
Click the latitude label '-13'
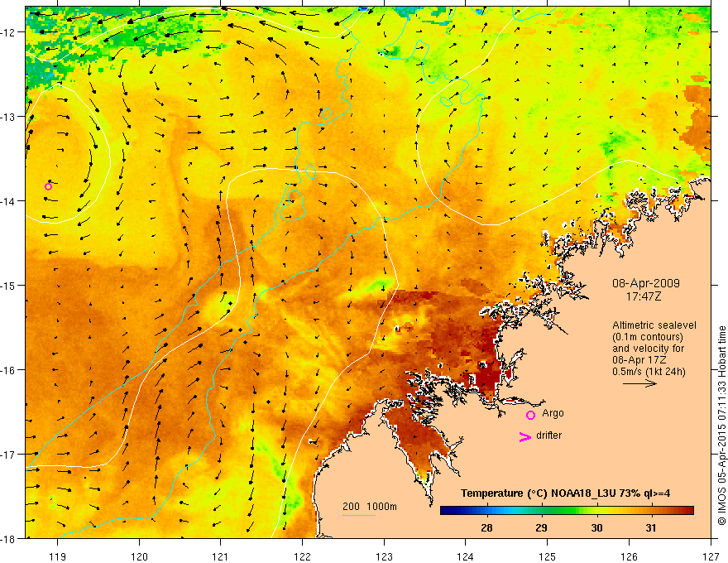click(9, 117)
